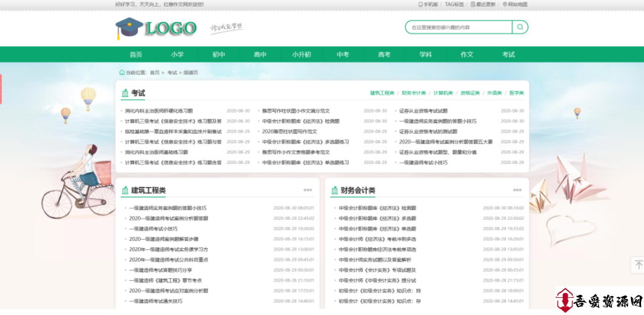644x315 pixels.
Task: Click 首页 in the breadcrumb path
Action: [x=155, y=73]
